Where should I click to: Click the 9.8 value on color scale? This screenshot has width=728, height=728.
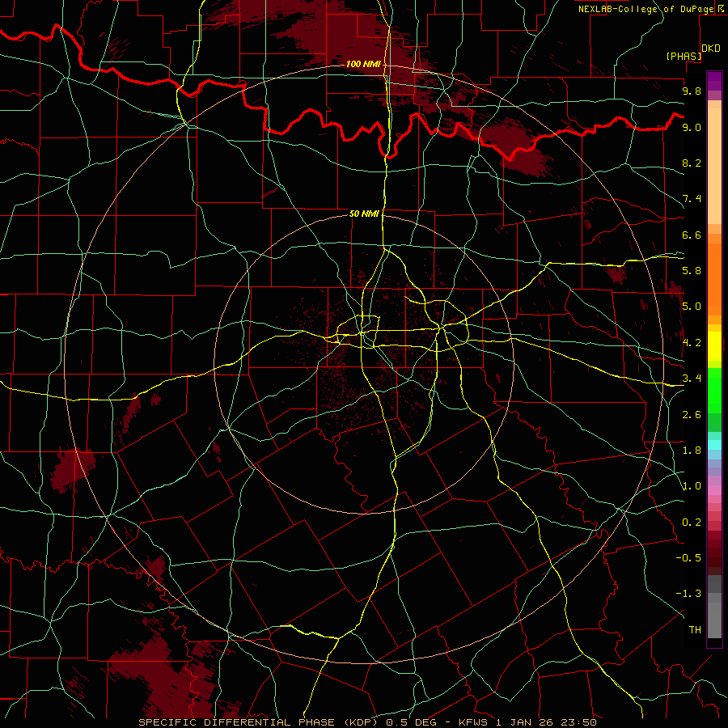tap(692, 91)
